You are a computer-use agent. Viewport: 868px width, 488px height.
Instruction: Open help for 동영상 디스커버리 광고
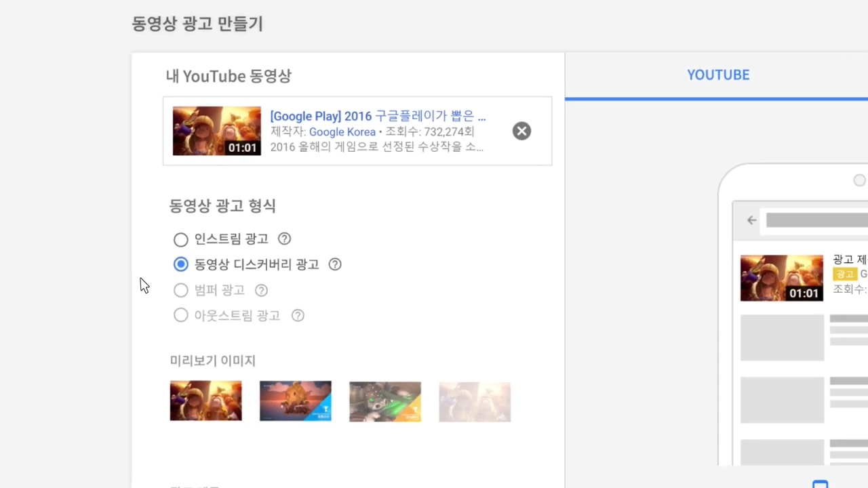pos(335,264)
